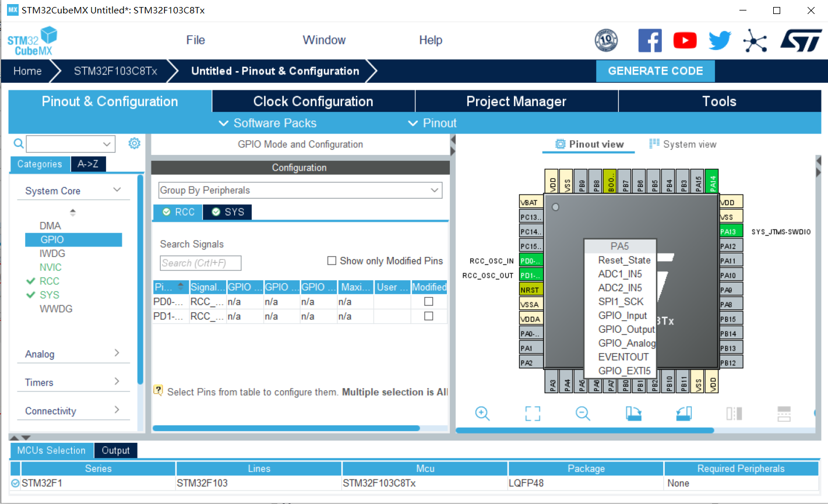Image resolution: width=828 pixels, height=504 pixels.
Task: Open the Output tab at bottom
Action: pyautogui.click(x=115, y=450)
